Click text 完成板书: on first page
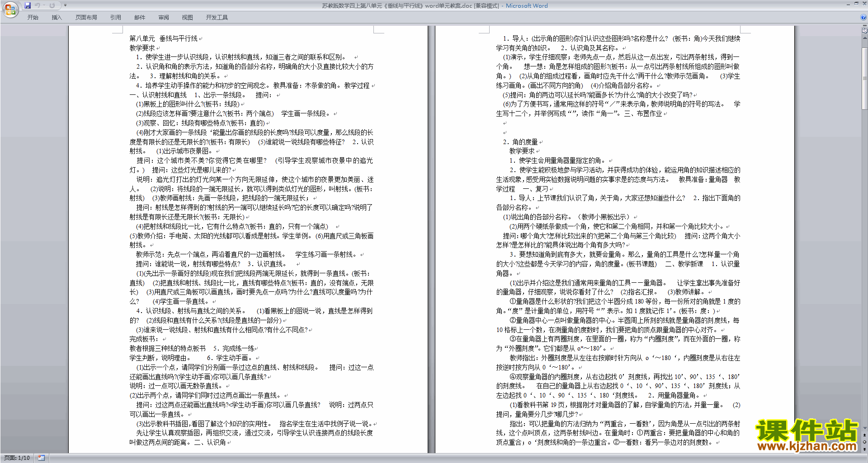Image resolution: width=868 pixels, height=463 pixels. click(144, 339)
